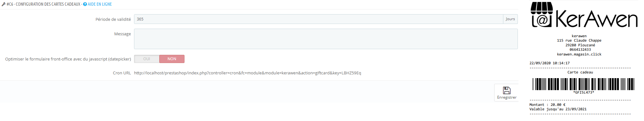The width and height of the screenshot is (644, 121).
Task: Click the Enregistrer button label
Action: click(x=507, y=97)
